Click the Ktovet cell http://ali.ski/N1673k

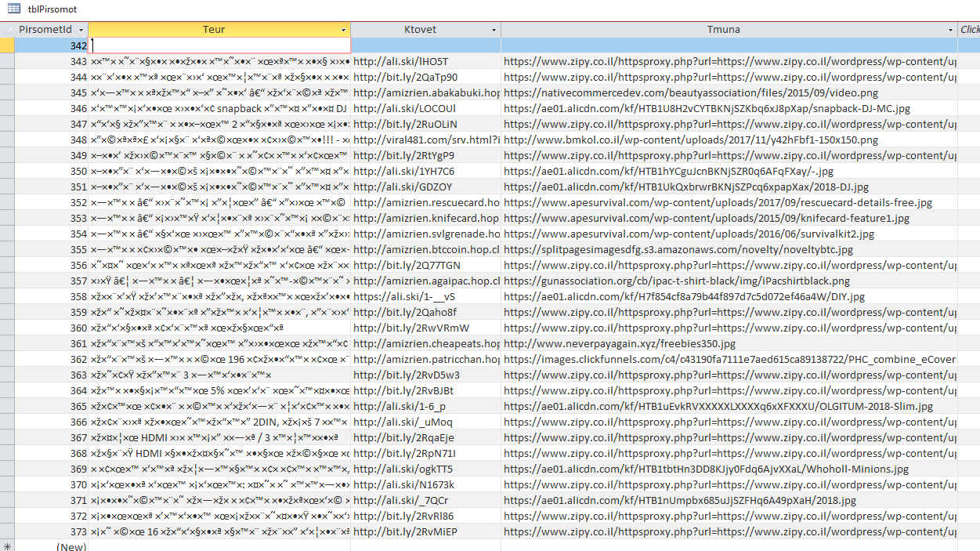[x=426, y=484]
